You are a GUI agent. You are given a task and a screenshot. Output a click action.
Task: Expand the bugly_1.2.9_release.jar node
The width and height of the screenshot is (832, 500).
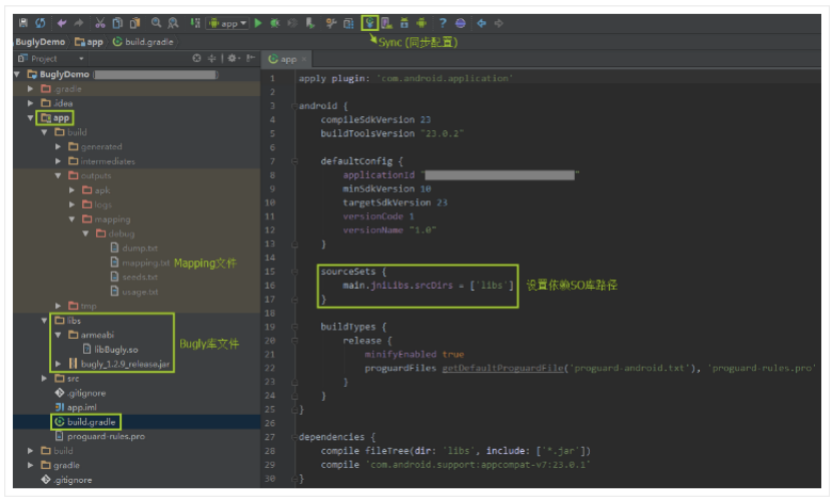[59, 364]
